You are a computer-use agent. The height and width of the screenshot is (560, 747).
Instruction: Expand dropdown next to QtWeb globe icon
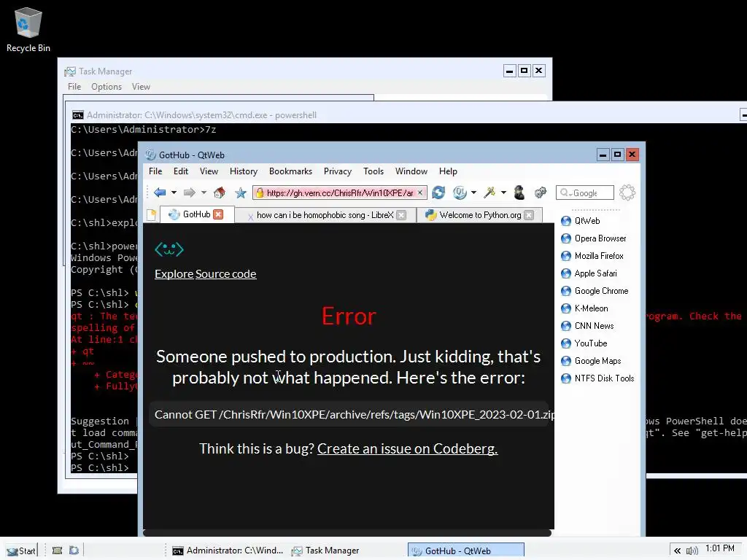point(473,192)
